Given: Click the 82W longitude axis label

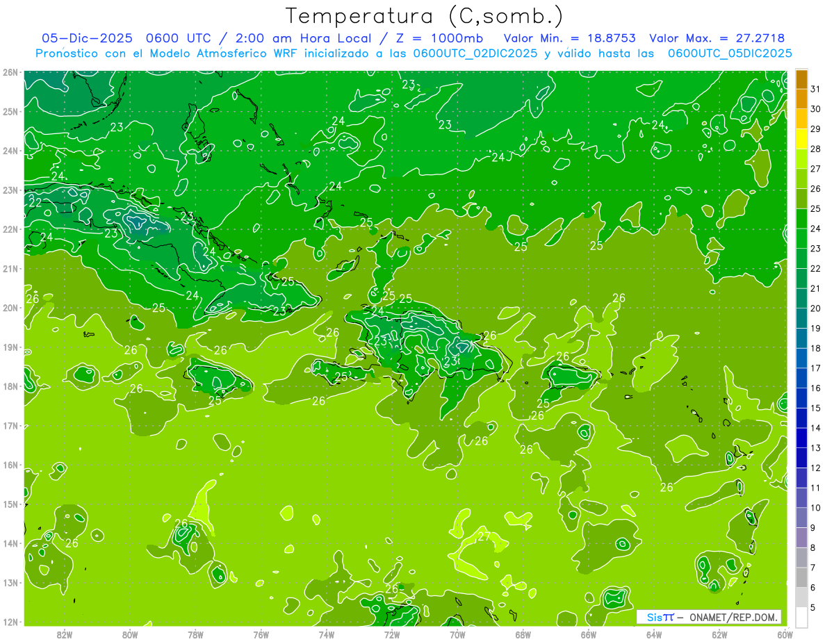Looking at the screenshot, I should pyautogui.click(x=65, y=634).
